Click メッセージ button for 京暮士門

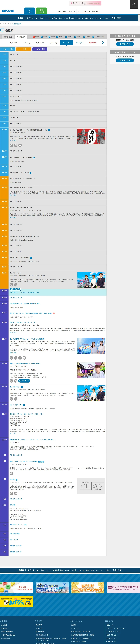tap(24, 381)
